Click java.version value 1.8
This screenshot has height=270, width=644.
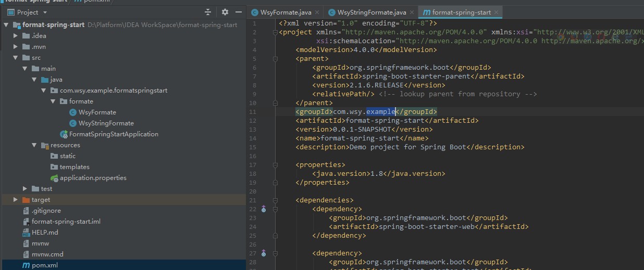tap(377, 174)
